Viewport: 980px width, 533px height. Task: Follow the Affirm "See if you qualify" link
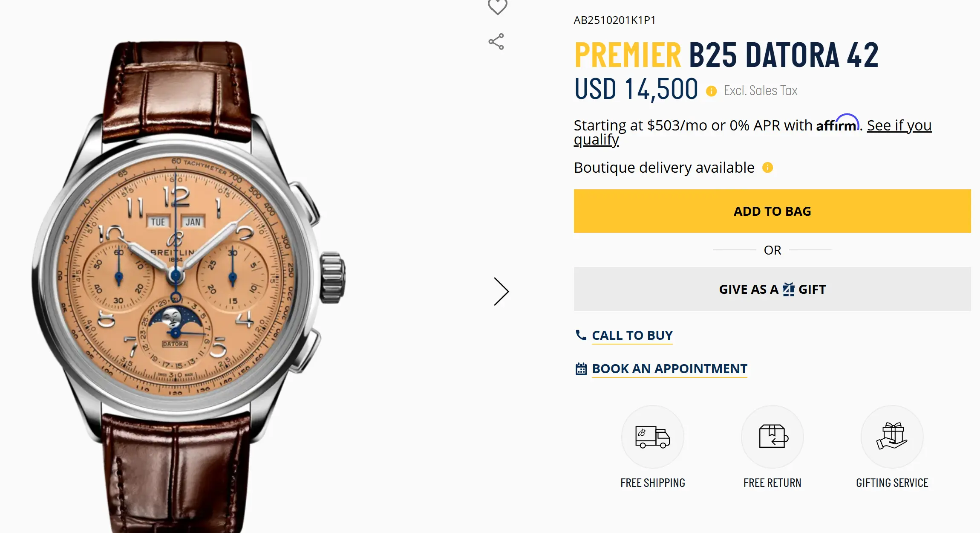pos(899,126)
